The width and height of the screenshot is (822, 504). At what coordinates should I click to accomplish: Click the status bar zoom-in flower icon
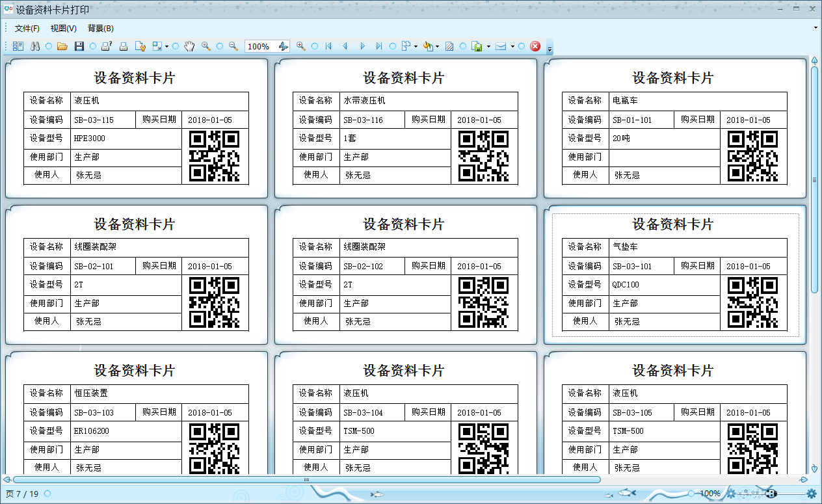coord(812,494)
